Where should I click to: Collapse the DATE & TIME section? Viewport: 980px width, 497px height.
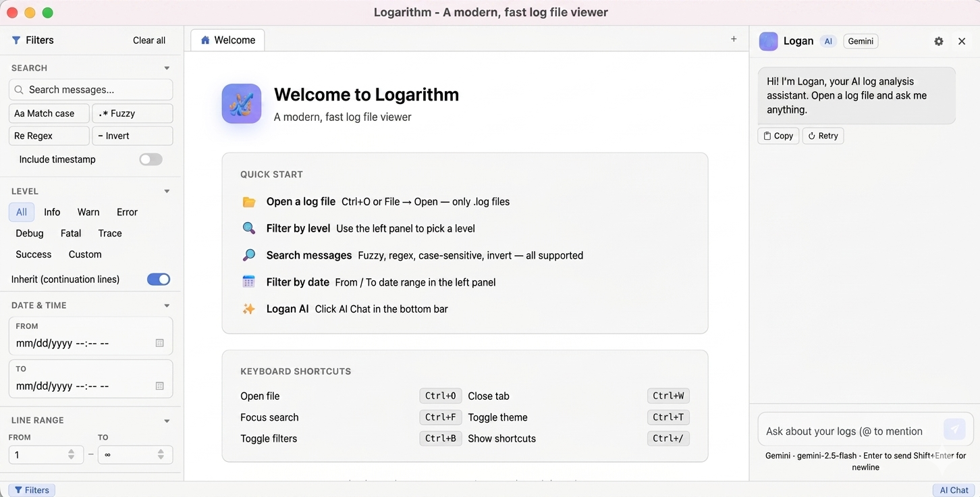[167, 305]
